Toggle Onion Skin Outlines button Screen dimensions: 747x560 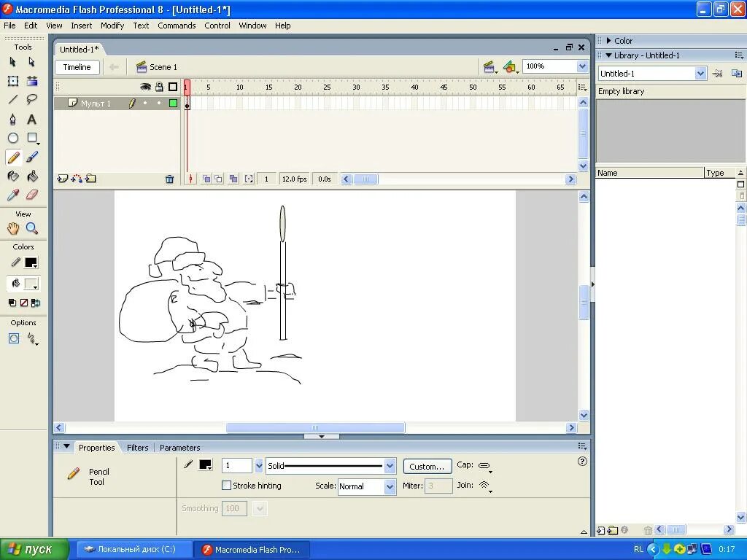pos(218,179)
